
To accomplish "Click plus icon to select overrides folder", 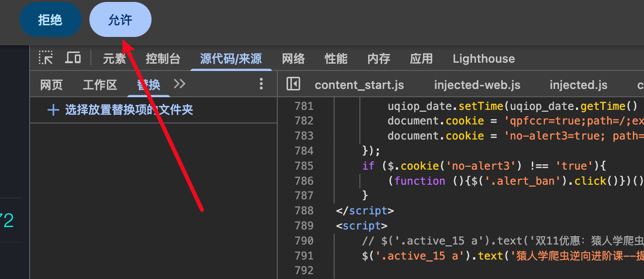I will coord(53,110).
